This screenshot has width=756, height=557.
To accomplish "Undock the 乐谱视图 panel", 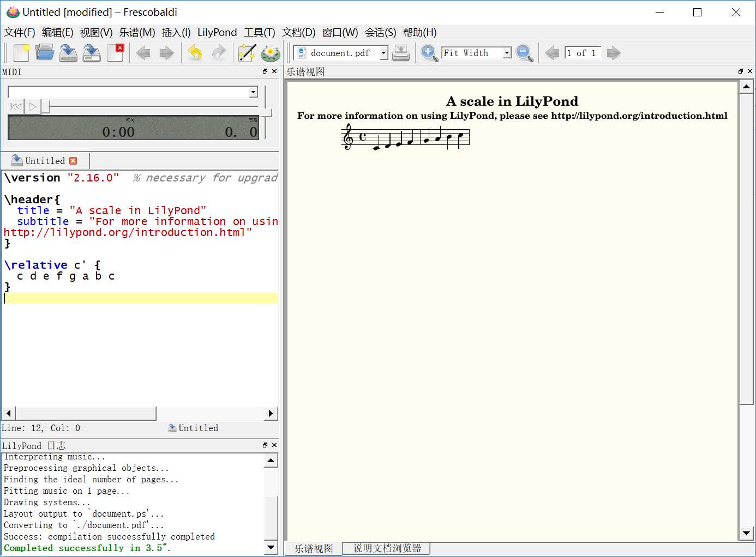I will (741, 71).
